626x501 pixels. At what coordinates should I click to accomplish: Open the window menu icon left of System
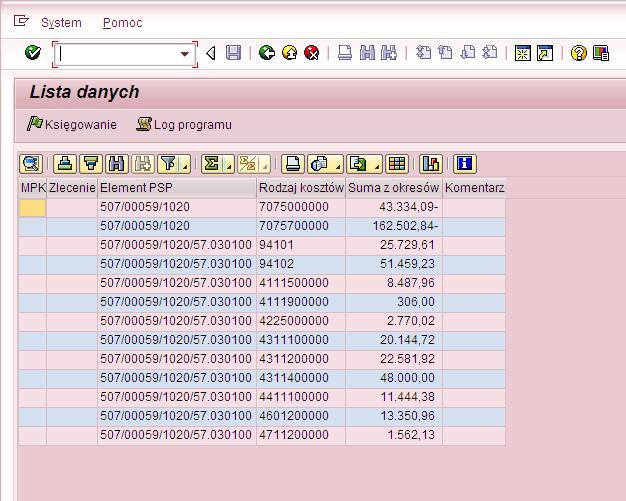tap(21, 20)
